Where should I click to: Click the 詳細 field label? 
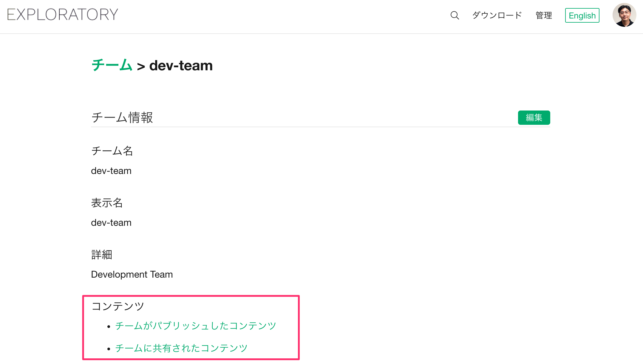[101, 255]
